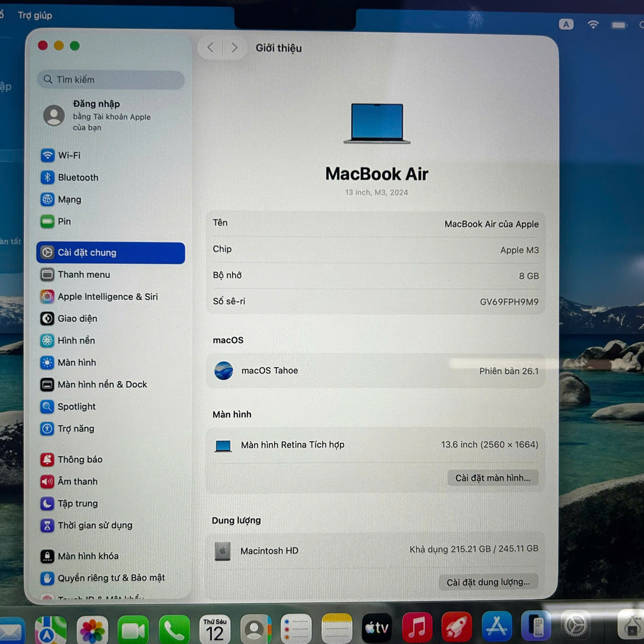644x644 pixels.
Task: Open the input source menu bar indicator
Action: 566,25
